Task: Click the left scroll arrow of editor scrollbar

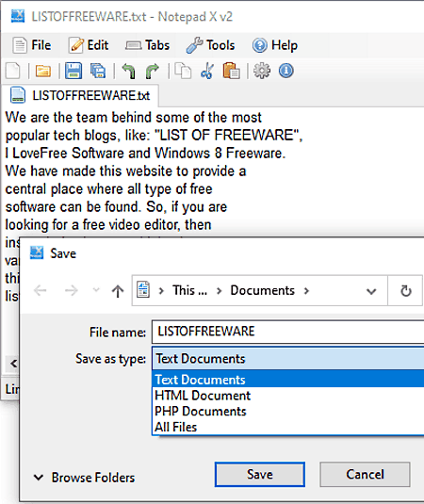Action: pyautogui.click(x=13, y=364)
